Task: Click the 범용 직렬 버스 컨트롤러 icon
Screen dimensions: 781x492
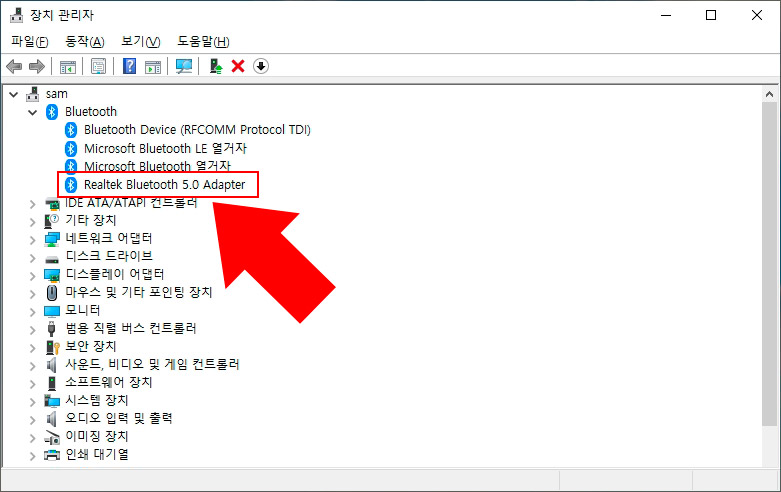Action: point(51,329)
